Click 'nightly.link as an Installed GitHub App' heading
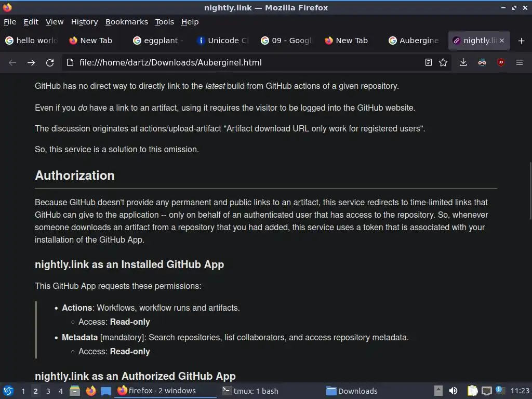This screenshot has height=399, width=532. click(x=129, y=264)
